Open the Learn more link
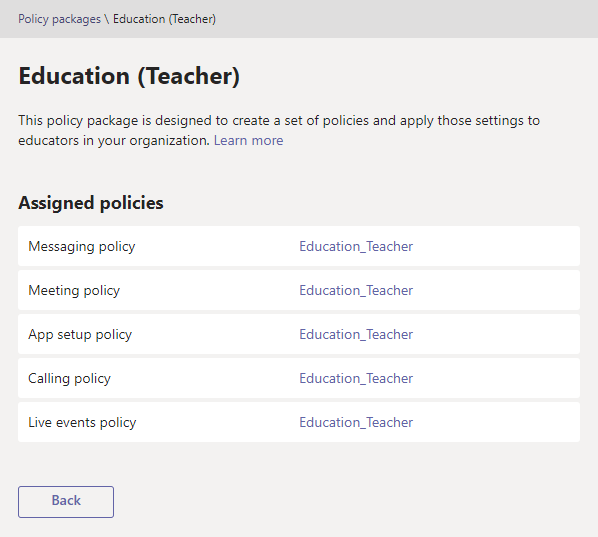The image size is (598, 537). [248, 141]
